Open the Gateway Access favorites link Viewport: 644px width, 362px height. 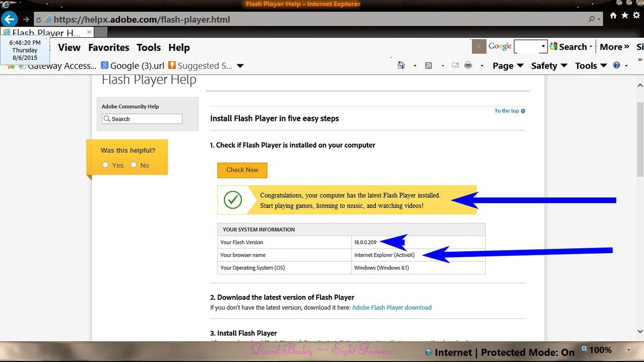click(57, 66)
